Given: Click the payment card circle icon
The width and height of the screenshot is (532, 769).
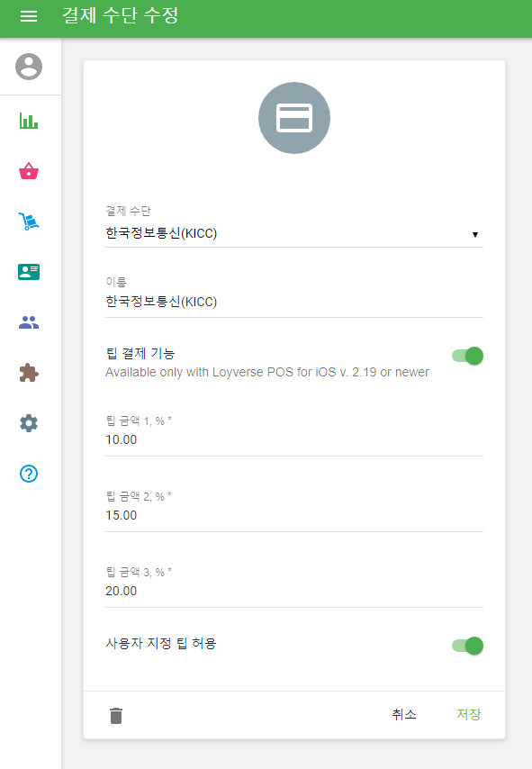Looking at the screenshot, I should [294, 117].
